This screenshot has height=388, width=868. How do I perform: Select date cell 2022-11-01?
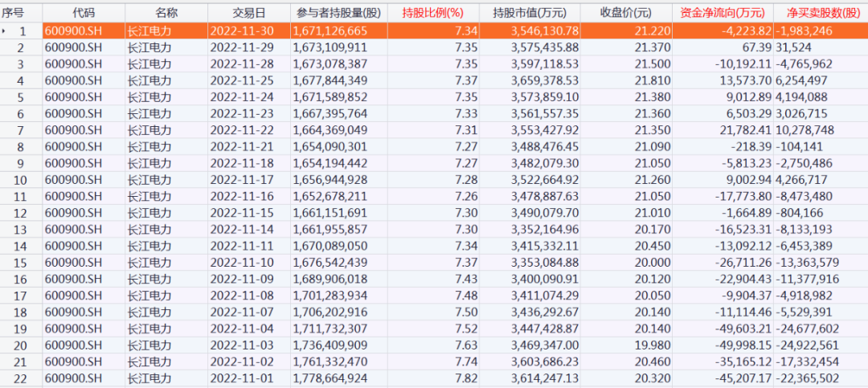click(x=242, y=379)
